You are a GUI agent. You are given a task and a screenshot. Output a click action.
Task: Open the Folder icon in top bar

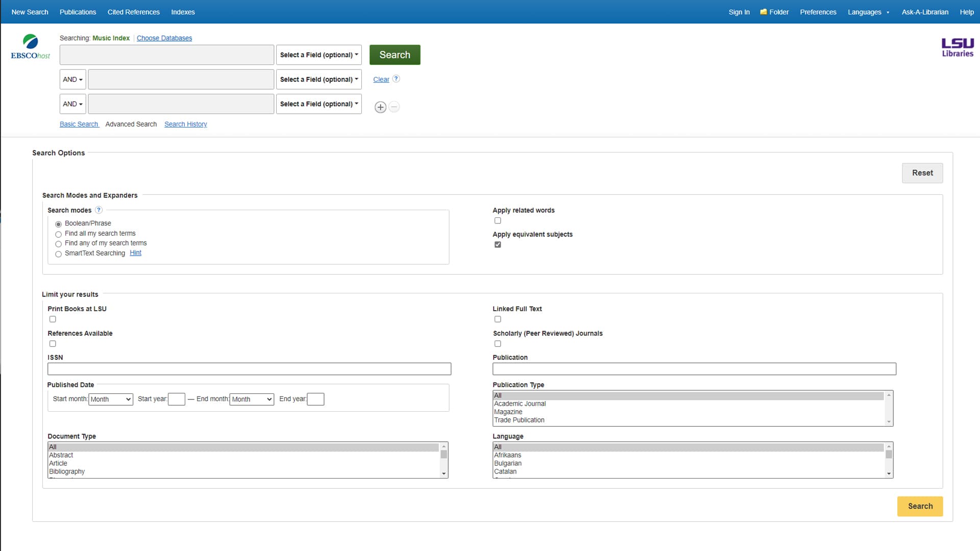click(x=764, y=12)
